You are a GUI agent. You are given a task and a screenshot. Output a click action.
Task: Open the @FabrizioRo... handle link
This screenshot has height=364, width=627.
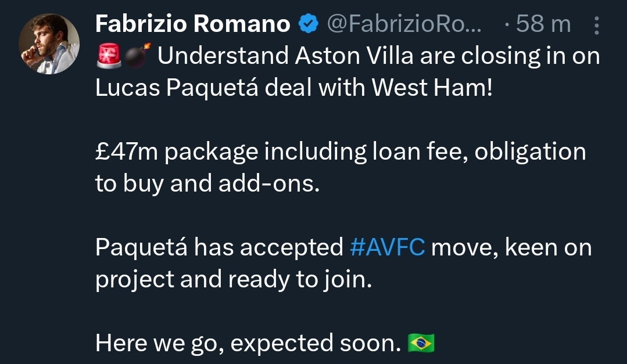point(404,24)
